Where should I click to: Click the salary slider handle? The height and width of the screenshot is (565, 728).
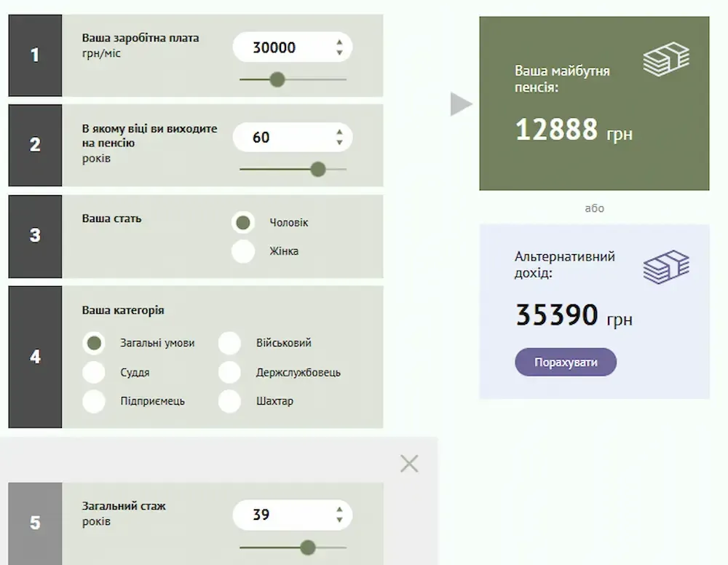[x=277, y=79]
